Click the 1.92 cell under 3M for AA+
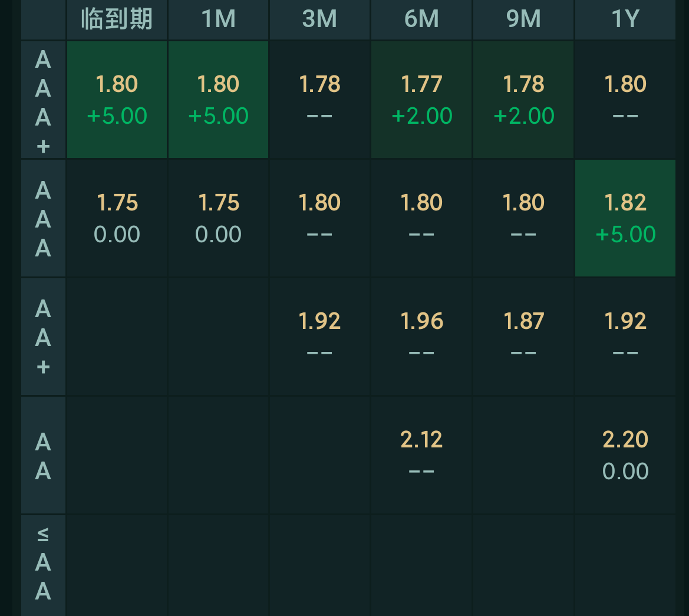This screenshot has height=616, width=689. coord(319,336)
